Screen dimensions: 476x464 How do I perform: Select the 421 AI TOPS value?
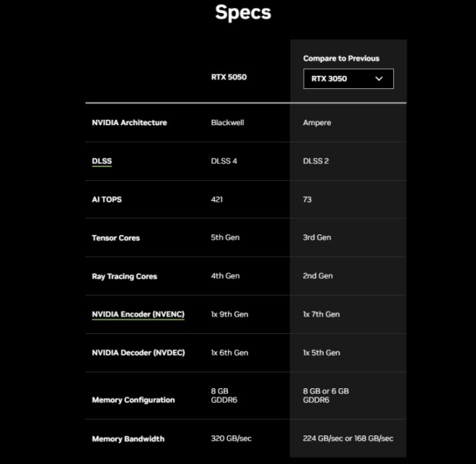click(x=217, y=200)
